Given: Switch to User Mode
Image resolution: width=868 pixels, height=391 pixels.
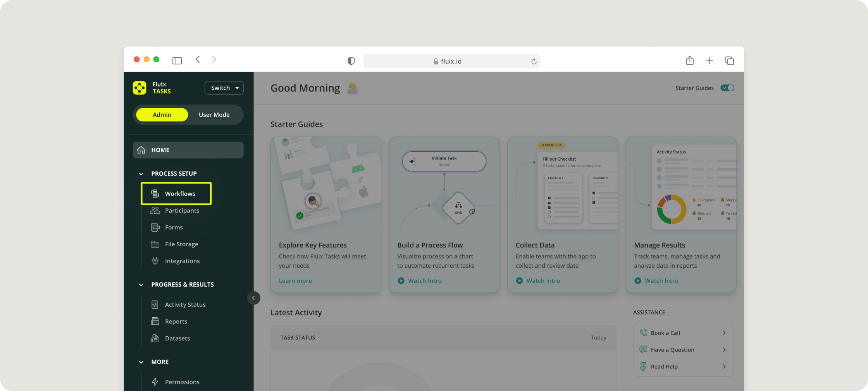Looking at the screenshot, I should pyautogui.click(x=214, y=115).
